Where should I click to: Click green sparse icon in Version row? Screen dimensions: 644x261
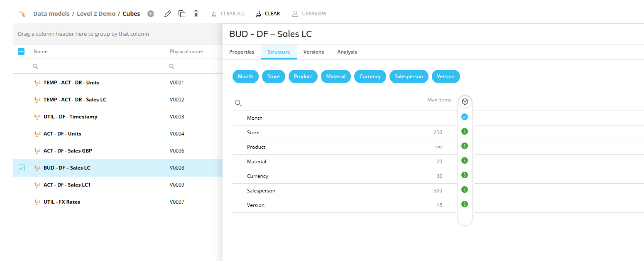click(465, 204)
